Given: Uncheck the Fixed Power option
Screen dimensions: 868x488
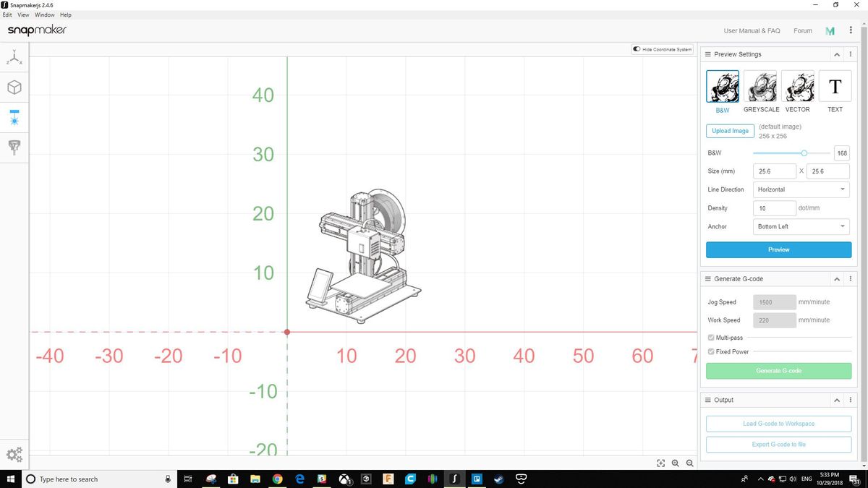Looking at the screenshot, I should [710, 351].
